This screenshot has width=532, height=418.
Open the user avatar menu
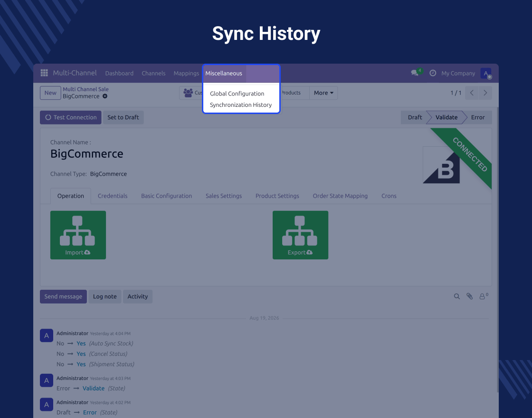coord(486,73)
